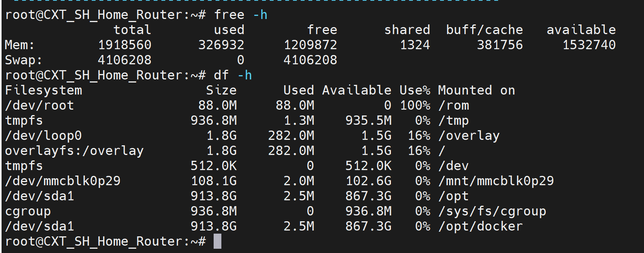The image size is (644, 253).
Task: Click the 'buff/cache' column header
Action: point(485,30)
